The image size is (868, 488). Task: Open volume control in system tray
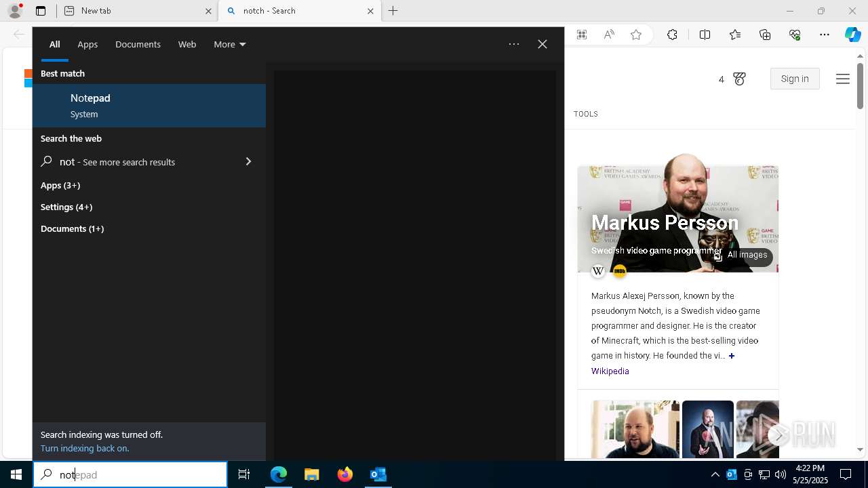(x=781, y=474)
